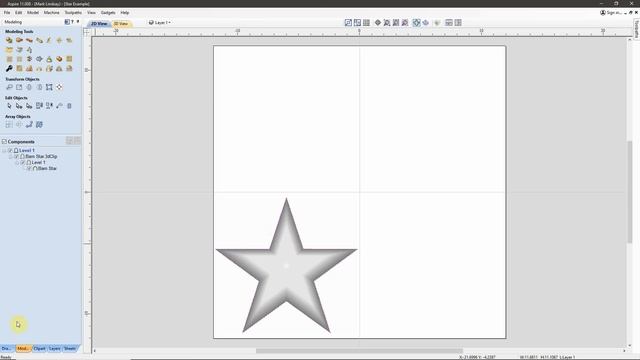Open the File menu
The height and width of the screenshot is (360, 640).
click(7, 13)
